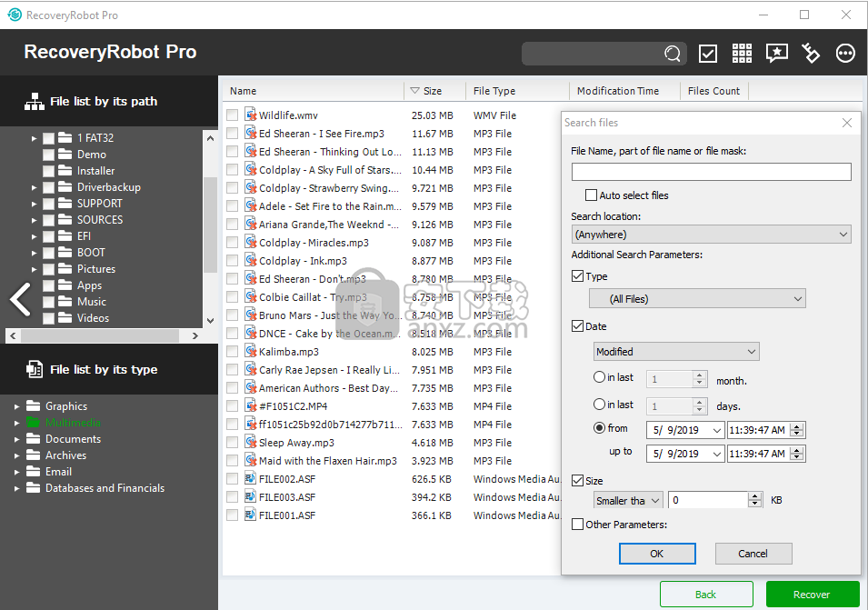
Task: Open the more options ellipsis icon
Action: 845,53
